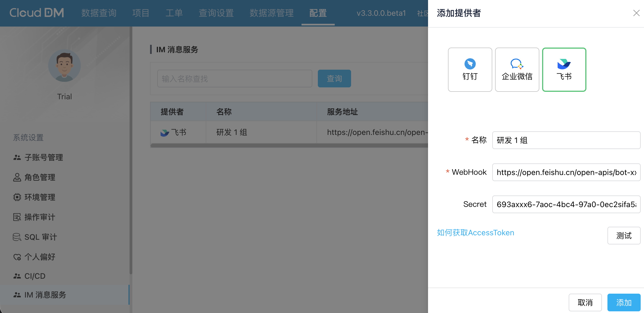Click the table's horizontal scrollbar
The width and height of the screenshot is (644, 313).
(x=288, y=145)
